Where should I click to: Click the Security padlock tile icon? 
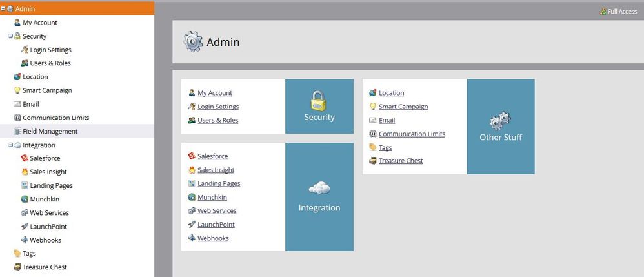[319, 100]
